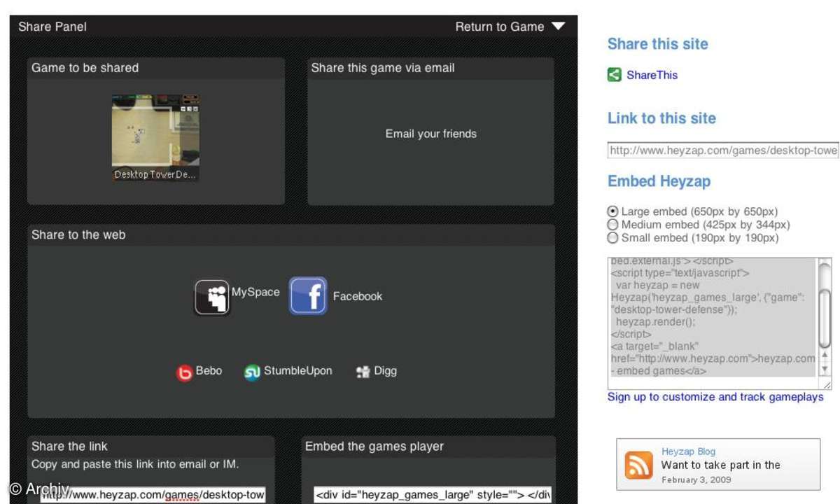Click the StumbleUpon label
The width and height of the screenshot is (840, 504).
pos(298,371)
